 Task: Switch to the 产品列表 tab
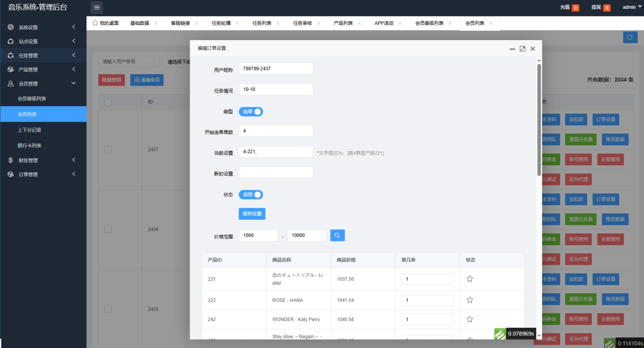pyautogui.click(x=343, y=23)
